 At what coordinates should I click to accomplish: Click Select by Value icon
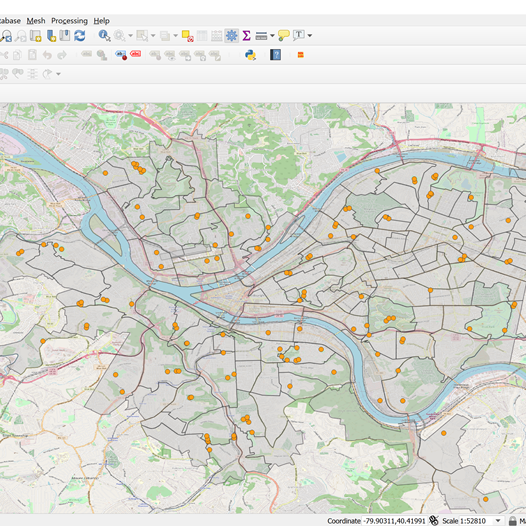point(165,36)
